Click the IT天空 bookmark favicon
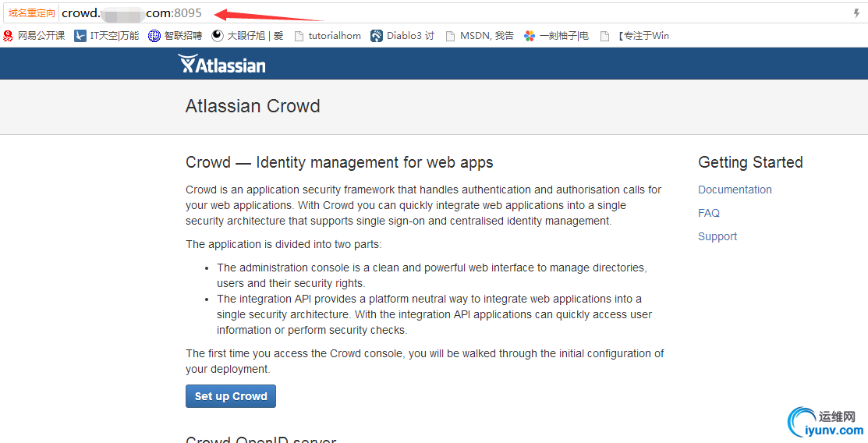Screen dimensions: 868x443 point(80,36)
